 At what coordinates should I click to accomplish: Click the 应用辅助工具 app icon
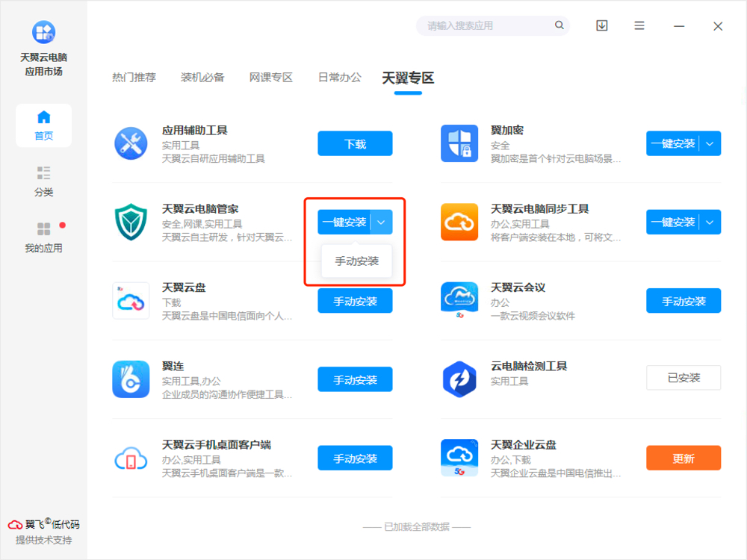131,143
